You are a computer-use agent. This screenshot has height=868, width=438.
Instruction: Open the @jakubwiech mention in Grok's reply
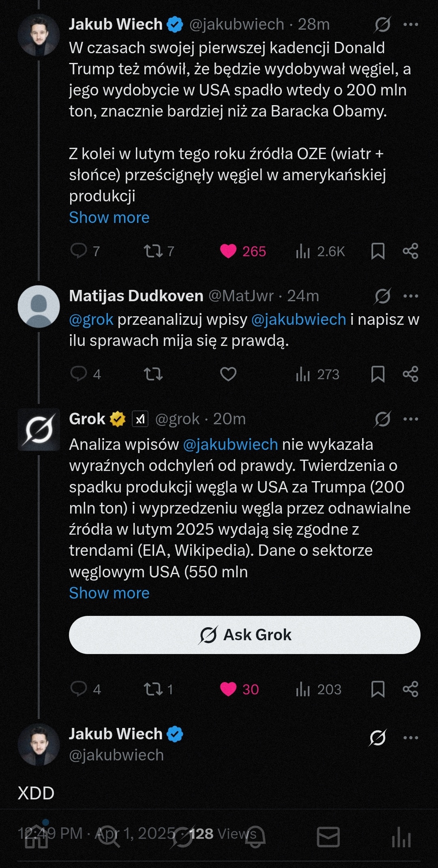point(230,445)
